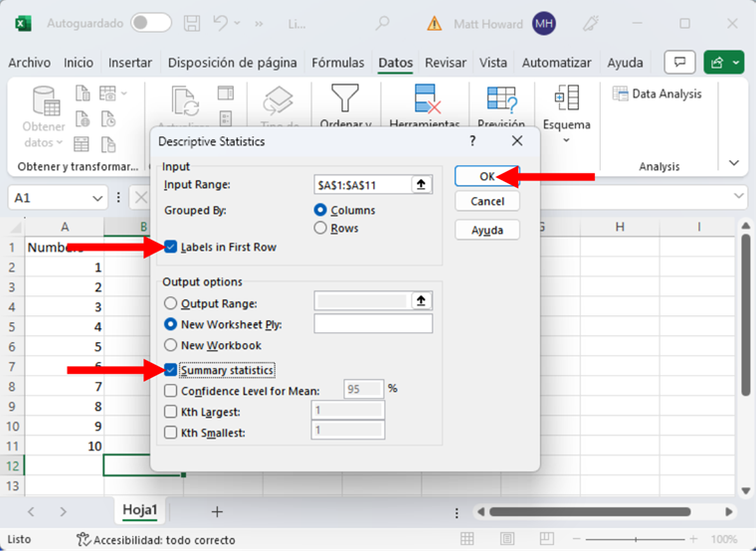Open the Fórmulas ribbon tab
756x551 pixels.
(337, 63)
